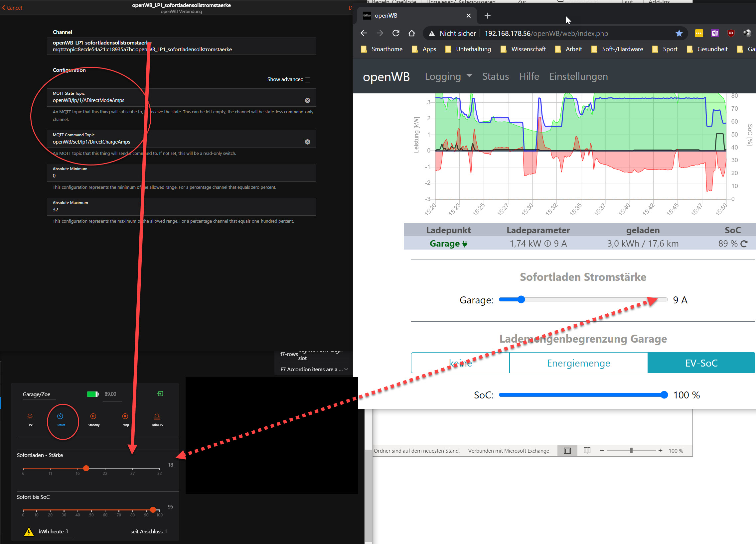Refresh SoC with the reload icon
756x544 pixels.
pyautogui.click(x=744, y=244)
